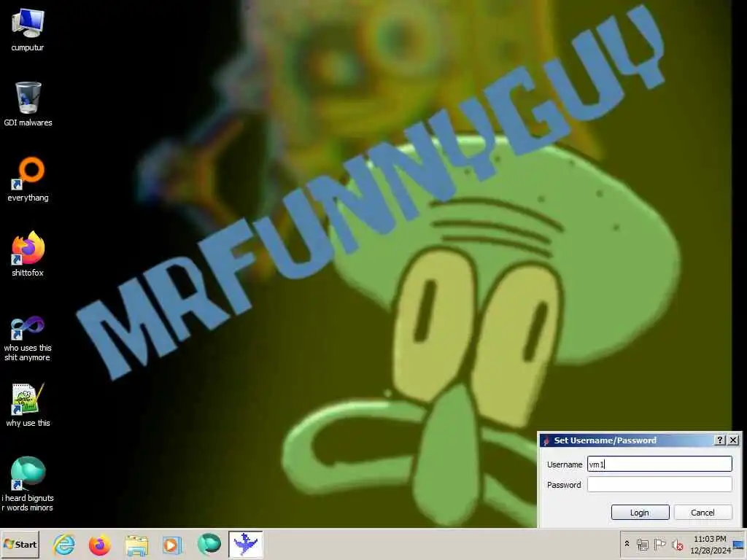Open Internet Explorer from the taskbar
747x560 pixels.
click(x=64, y=544)
